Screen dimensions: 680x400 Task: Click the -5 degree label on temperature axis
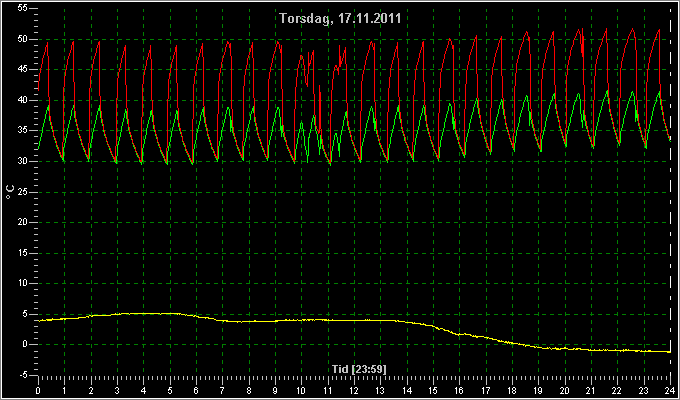click(x=23, y=375)
